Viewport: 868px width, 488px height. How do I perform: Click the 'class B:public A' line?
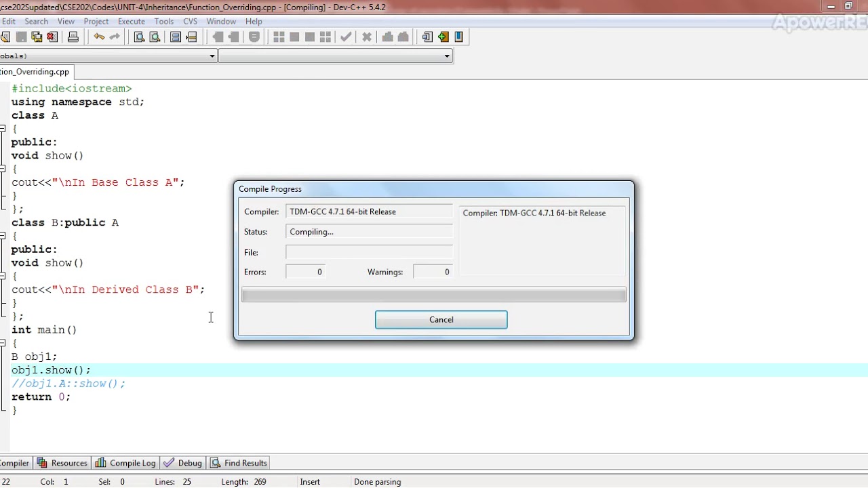pyautogui.click(x=64, y=222)
